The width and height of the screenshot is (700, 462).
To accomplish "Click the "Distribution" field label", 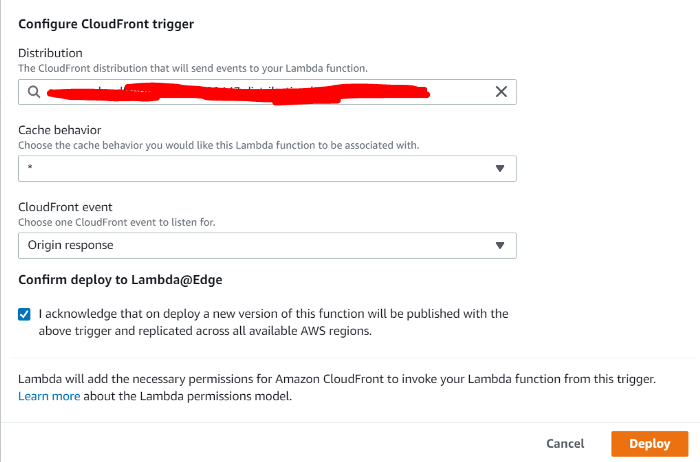I will click(x=50, y=53).
